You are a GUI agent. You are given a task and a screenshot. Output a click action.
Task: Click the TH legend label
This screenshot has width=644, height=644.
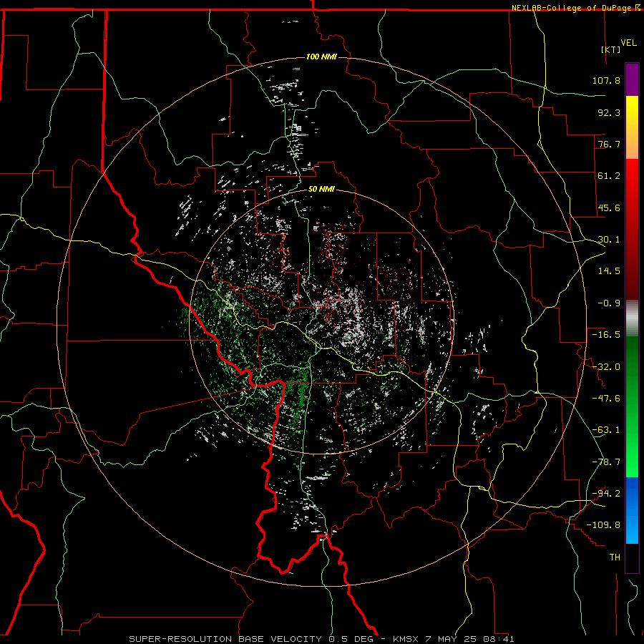point(615,557)
